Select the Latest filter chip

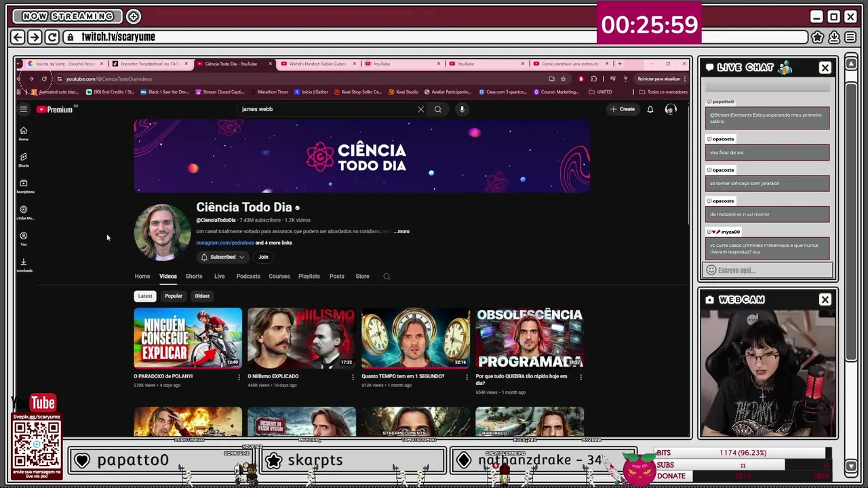coord(145,296)
